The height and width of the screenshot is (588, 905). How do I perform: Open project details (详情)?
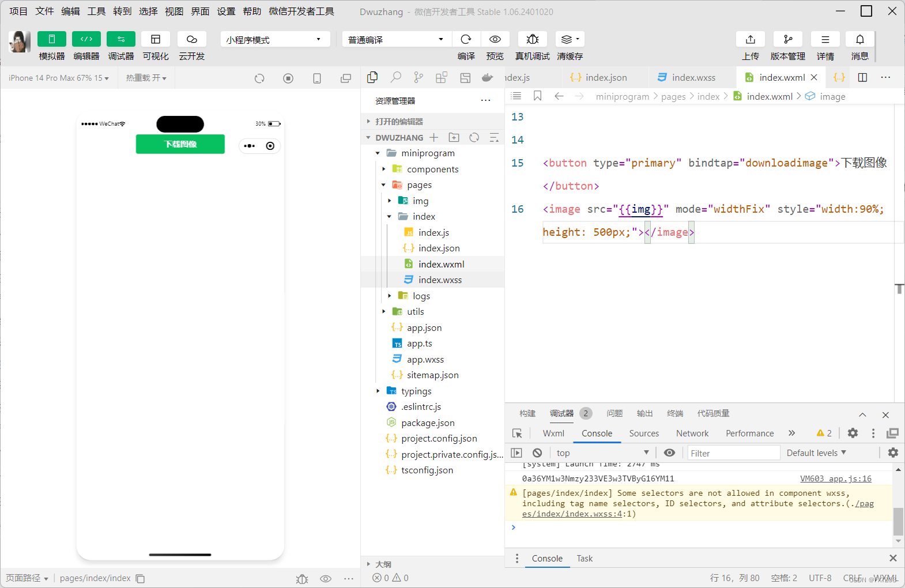click(x=825, y=39)
